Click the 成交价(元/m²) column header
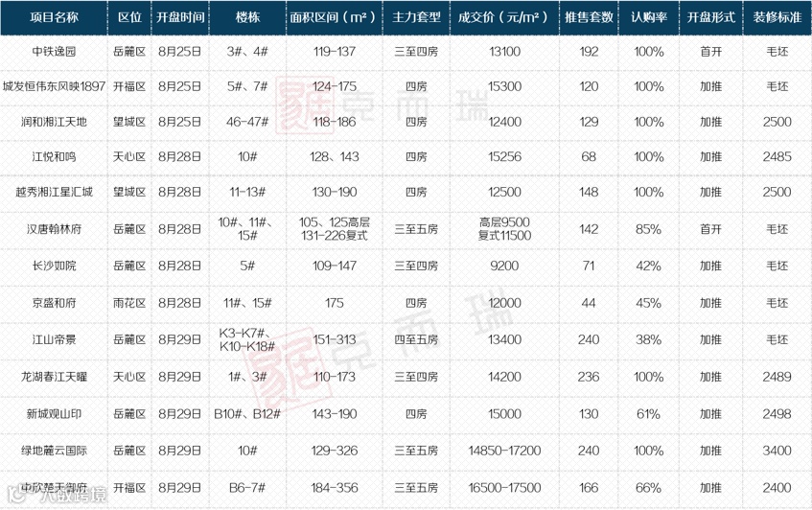812x510 pixels. coord(504,17)
